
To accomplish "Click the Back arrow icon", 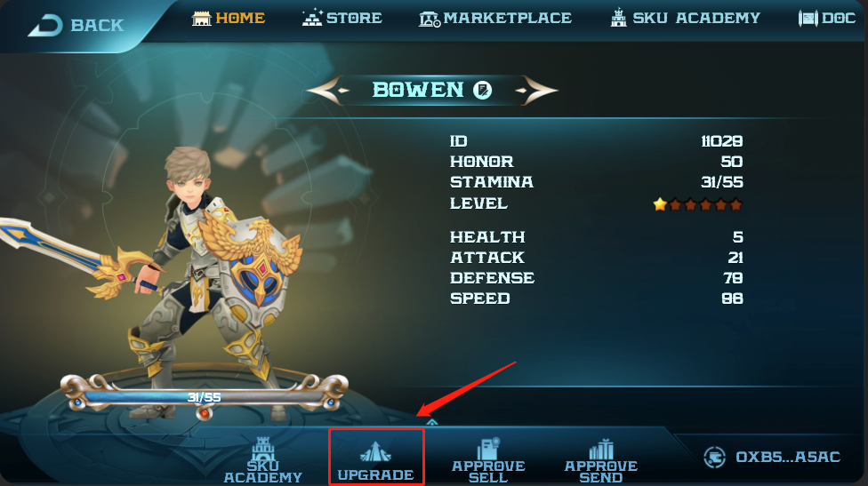I will 44,26.
